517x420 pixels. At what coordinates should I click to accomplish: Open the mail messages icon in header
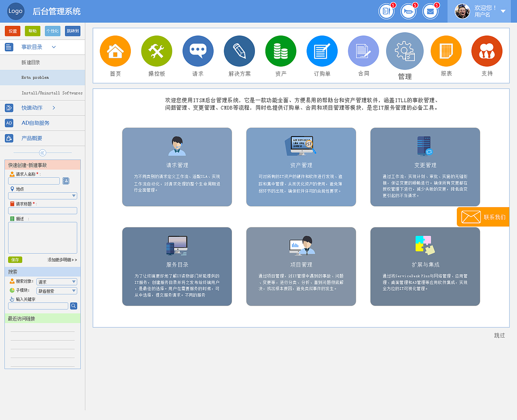pos(430,11)
